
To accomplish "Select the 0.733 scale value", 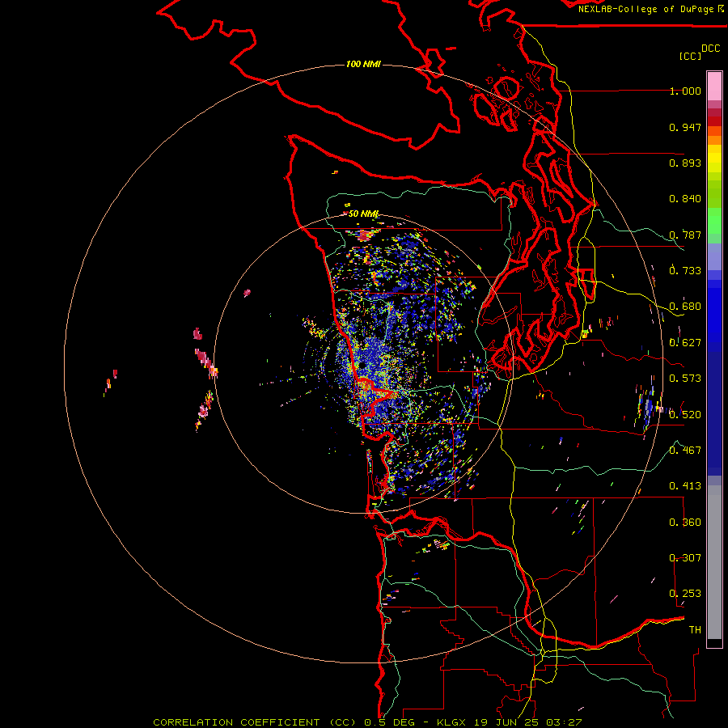I will [685, 271].
